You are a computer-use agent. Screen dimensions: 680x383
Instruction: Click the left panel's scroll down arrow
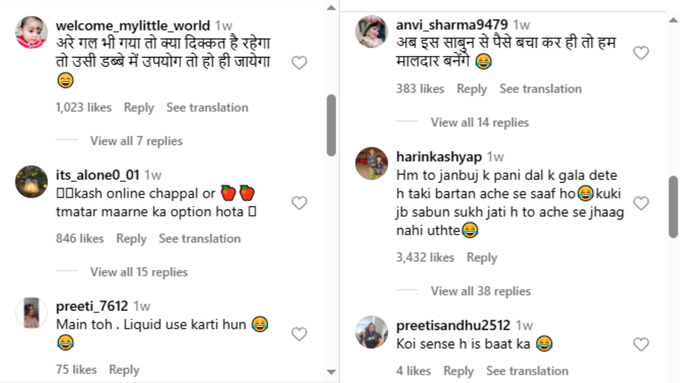[x=331, y=372]
